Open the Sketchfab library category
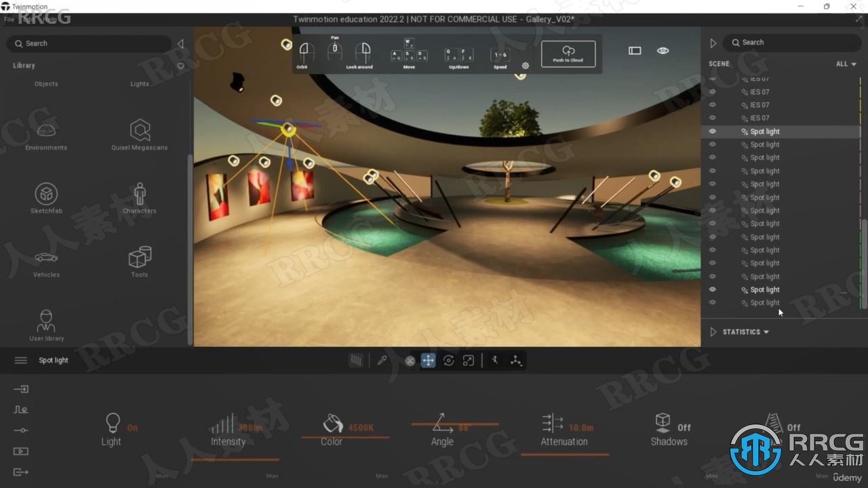868x488 pixels. pyautogui.click(x=46, y=198)
